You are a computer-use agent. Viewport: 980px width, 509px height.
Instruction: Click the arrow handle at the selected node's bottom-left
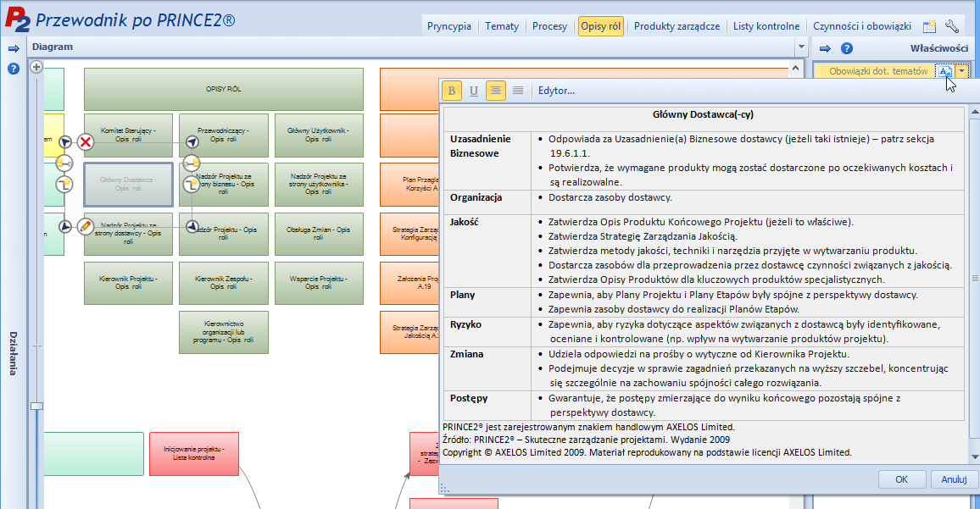pyautogui.click(x=65, y=226)
